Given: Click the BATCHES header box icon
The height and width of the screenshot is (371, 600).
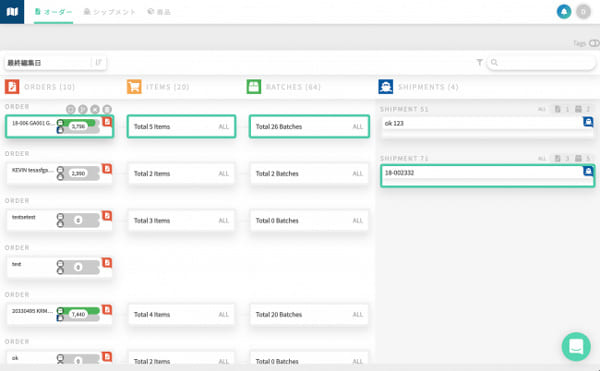Looking at the screenshot, I should (254, 87).
